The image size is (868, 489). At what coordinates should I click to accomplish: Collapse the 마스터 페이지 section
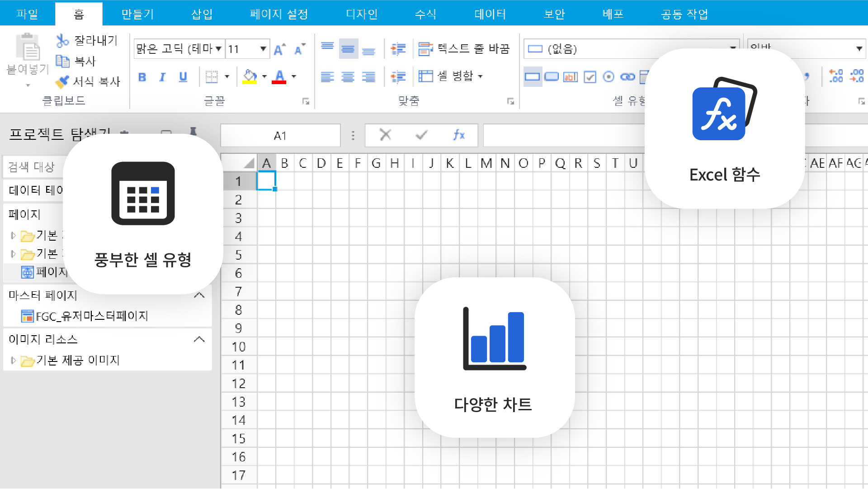pos(199,295)
